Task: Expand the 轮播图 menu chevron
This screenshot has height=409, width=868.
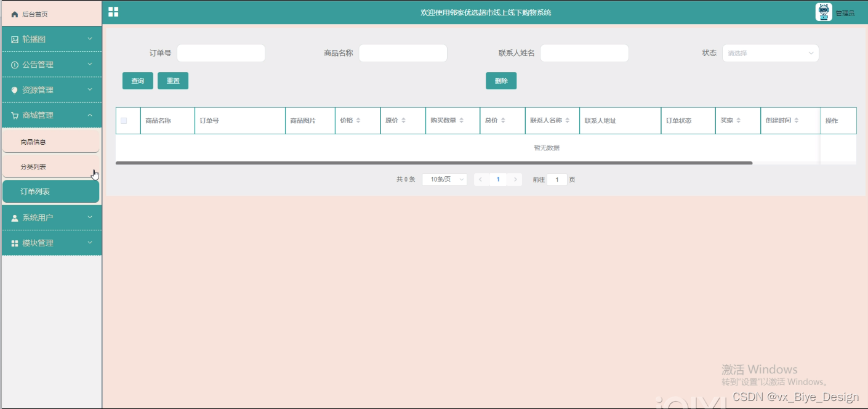Action: [90, 39]
